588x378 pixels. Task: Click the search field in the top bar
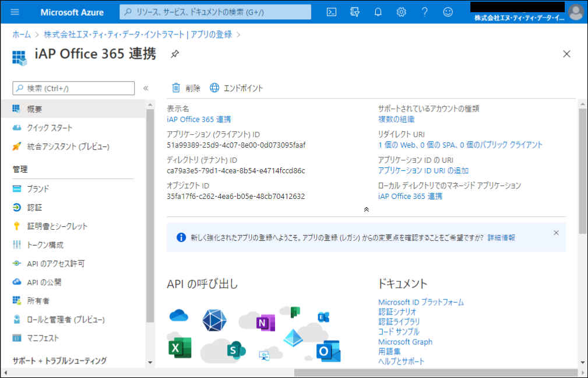pos(215,12)
